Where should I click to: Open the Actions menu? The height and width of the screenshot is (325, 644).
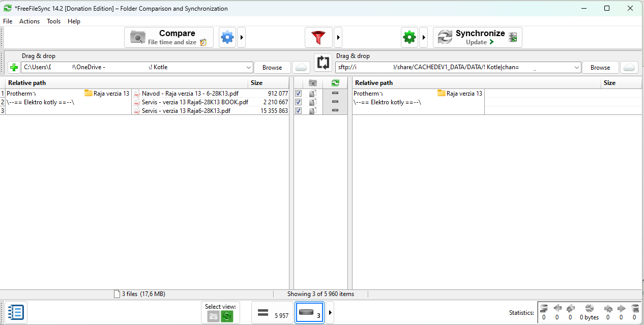[x=30, y=21]
